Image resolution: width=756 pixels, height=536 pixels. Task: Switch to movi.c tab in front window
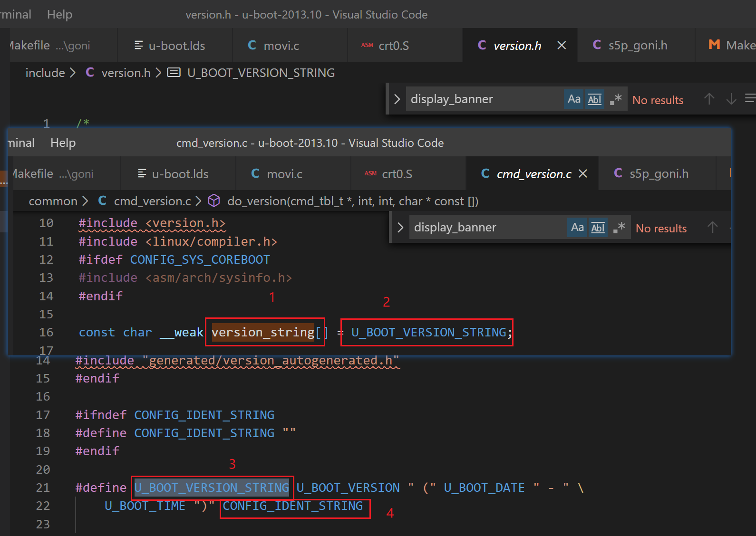pos(293,173)
